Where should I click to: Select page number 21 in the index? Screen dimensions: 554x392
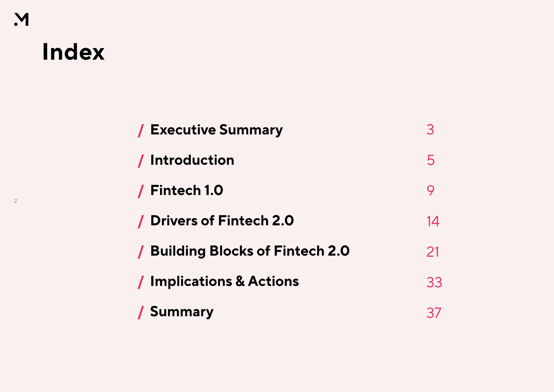[x=433, y=252]
